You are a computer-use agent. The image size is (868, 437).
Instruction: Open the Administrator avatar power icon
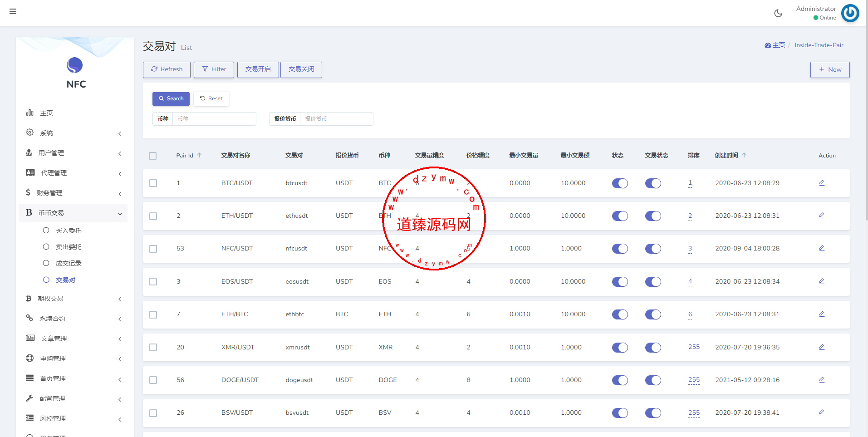point(850,13)
